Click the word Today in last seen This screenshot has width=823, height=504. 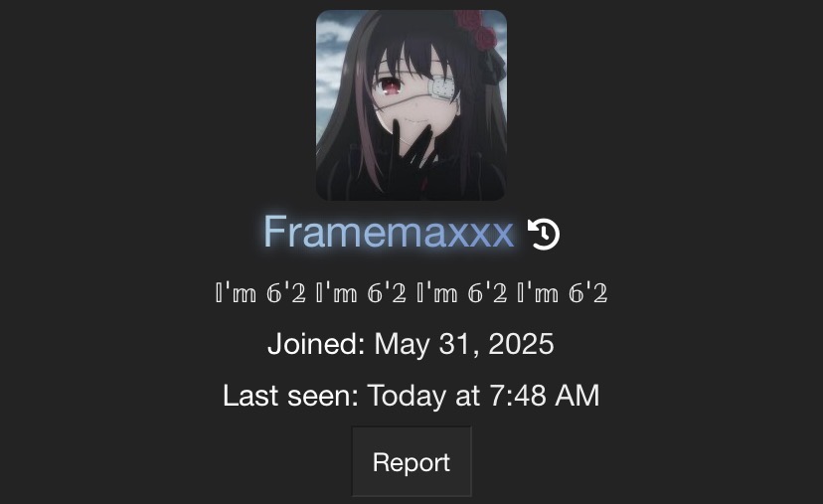point(407,396)
